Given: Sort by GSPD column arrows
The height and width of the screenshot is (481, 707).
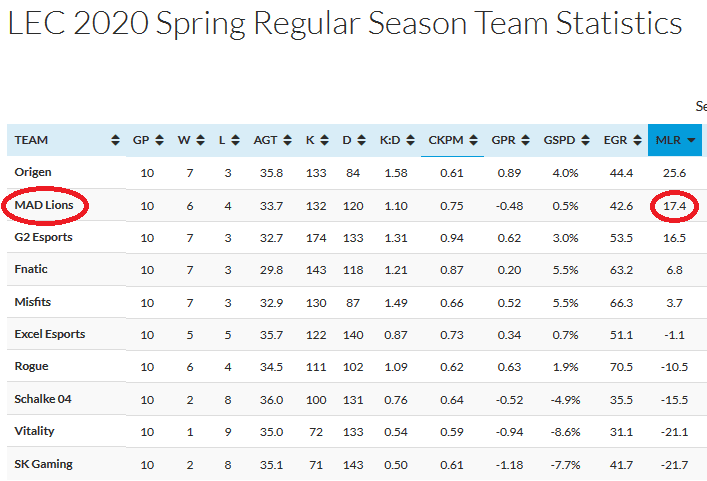Looking at the screenshot, I should point(585,140).
